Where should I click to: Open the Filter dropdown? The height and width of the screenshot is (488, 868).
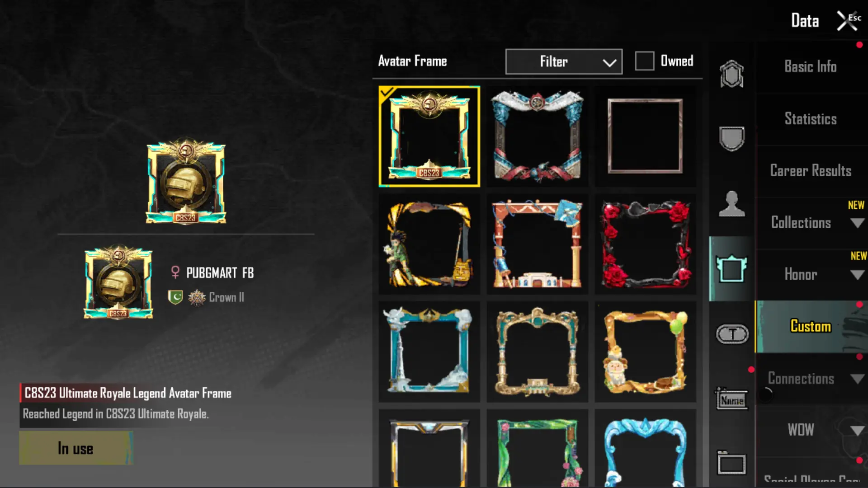click(564, 61)
